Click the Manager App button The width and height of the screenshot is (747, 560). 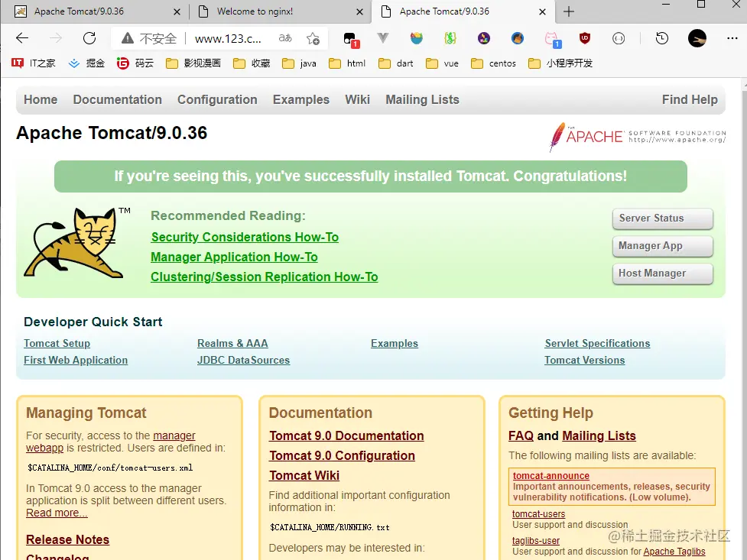click(x=662, y=246)
